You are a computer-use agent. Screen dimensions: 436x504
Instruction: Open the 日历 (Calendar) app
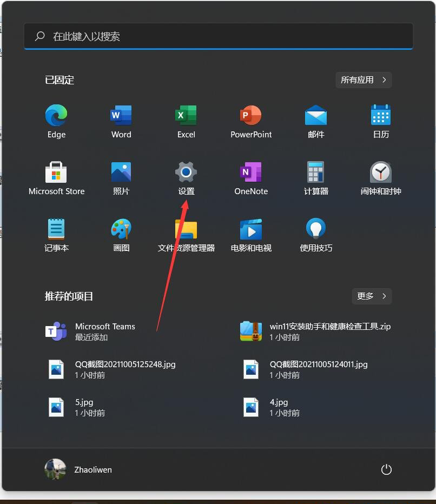coord(380,116)
